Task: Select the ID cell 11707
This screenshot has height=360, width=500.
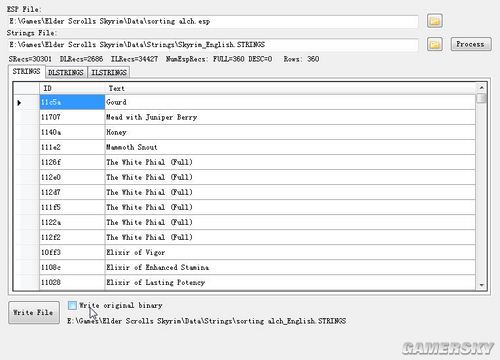Action: [72, 117]
